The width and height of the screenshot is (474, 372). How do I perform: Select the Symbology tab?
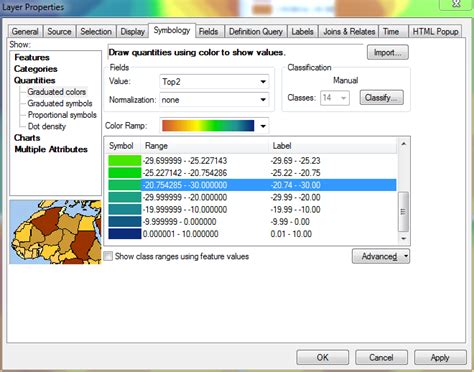[172, 30]
